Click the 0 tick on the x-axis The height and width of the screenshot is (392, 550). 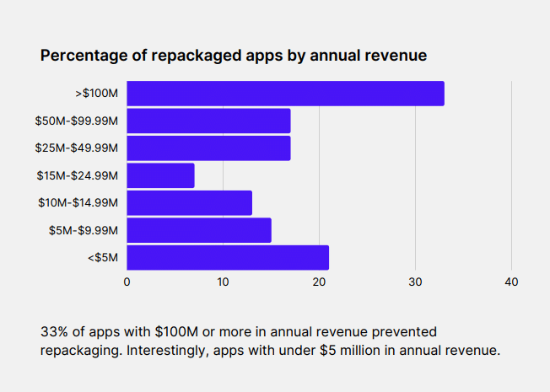tap(127, 282)
